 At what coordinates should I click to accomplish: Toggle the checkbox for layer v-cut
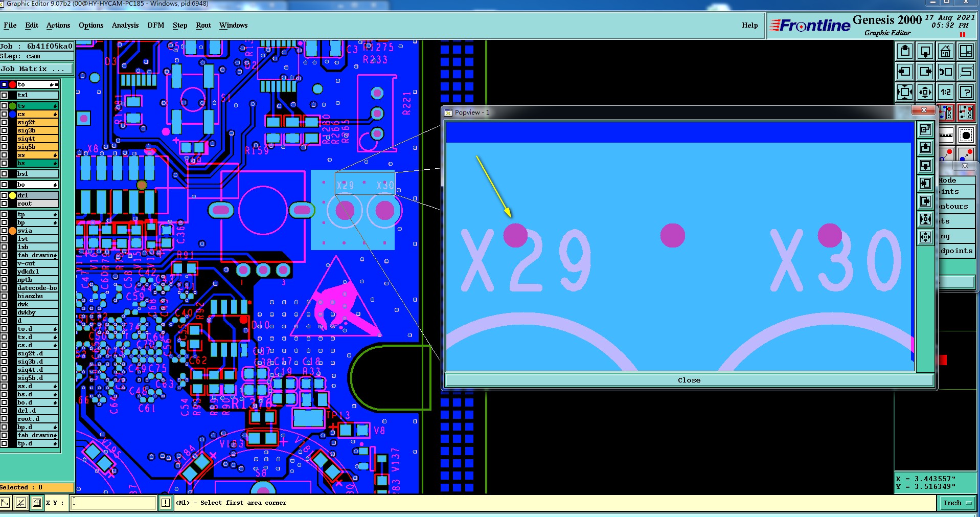(4, 263)
